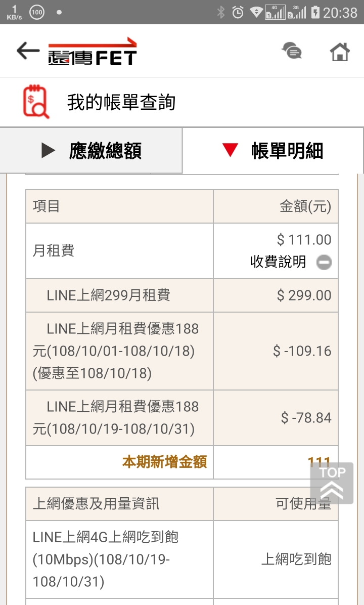
Task: Expand the 應繳總額 section
Action: (x=91, y=150)
